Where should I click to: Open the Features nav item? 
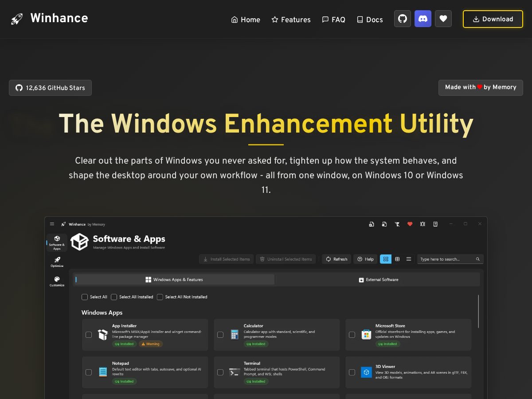coord(291,20)
